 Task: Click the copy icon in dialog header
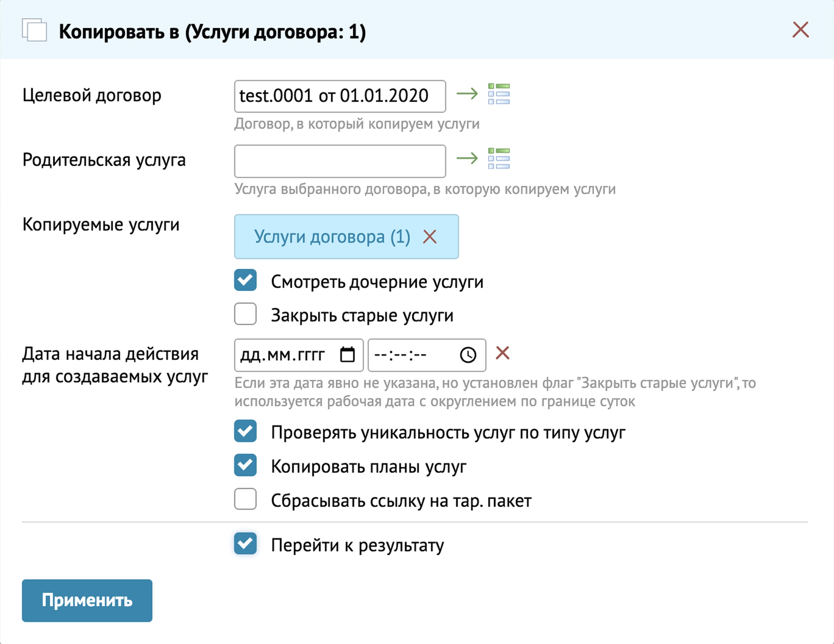[x=34, y=30]
